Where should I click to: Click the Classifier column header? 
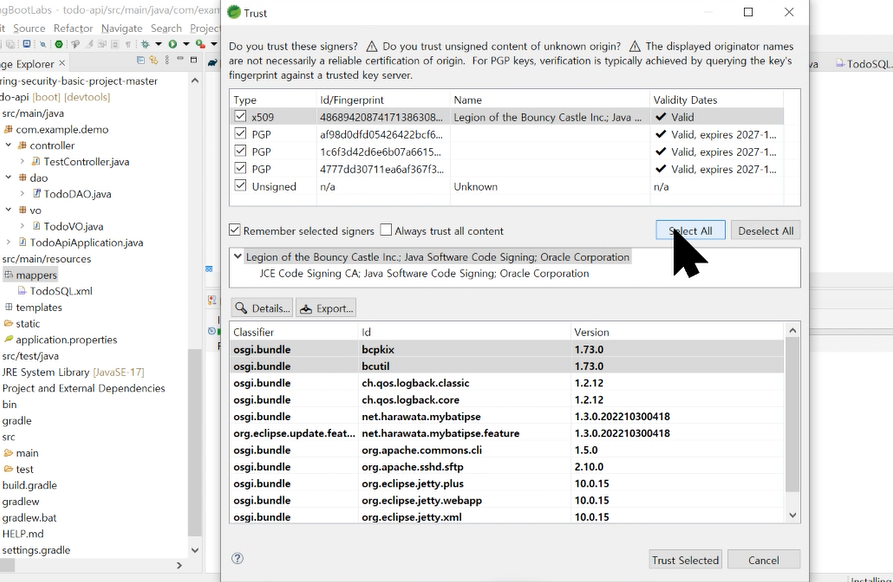click(294, 331)
